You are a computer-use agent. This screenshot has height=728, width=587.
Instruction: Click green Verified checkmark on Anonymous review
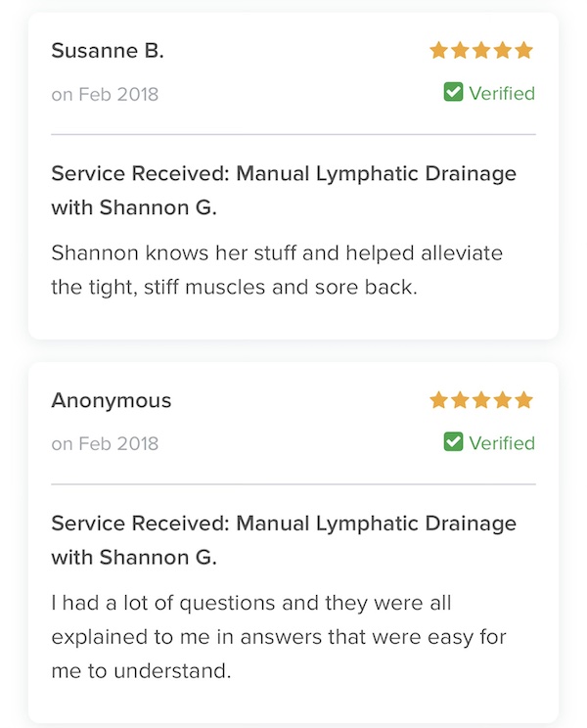click(453, 441)
